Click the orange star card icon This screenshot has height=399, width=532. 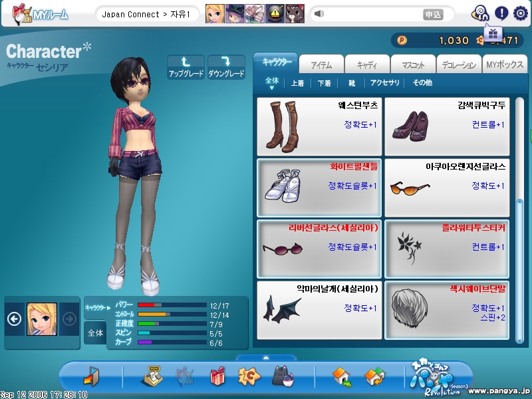(x=249, y=378)
